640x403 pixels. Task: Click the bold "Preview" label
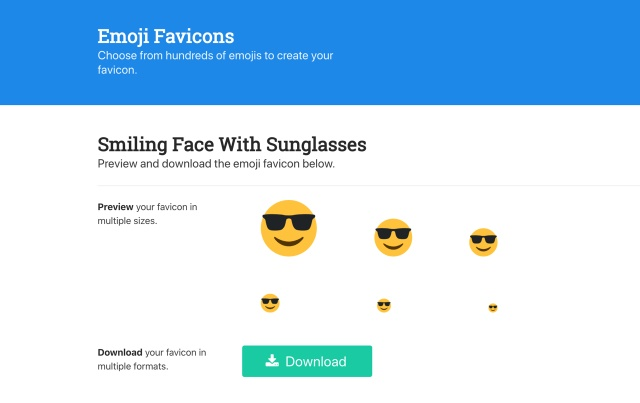116,207
